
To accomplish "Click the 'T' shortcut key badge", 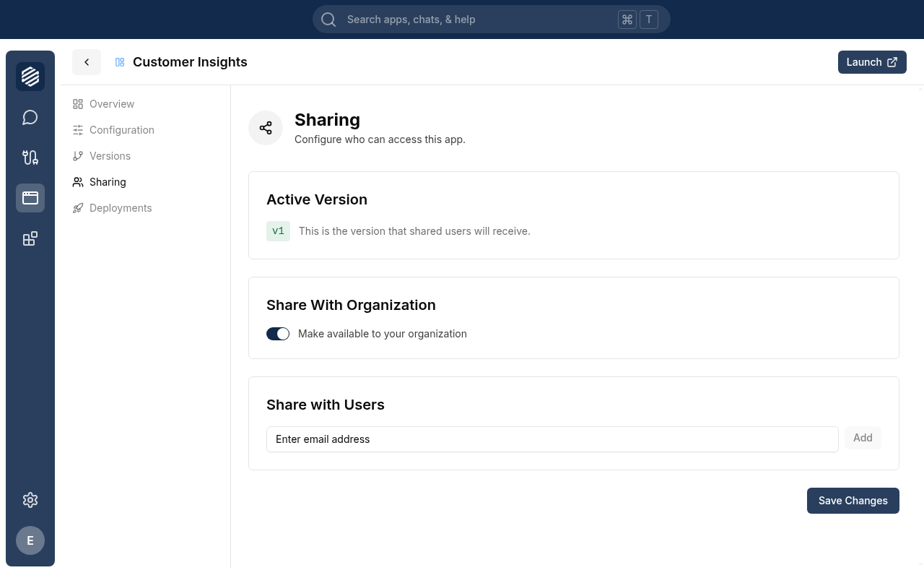I will point(649,20).
